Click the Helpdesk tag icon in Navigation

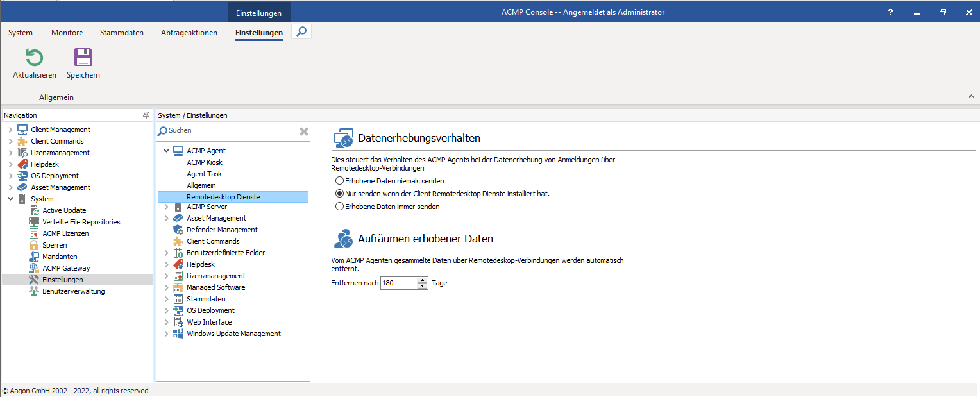(x=22, y=164)
